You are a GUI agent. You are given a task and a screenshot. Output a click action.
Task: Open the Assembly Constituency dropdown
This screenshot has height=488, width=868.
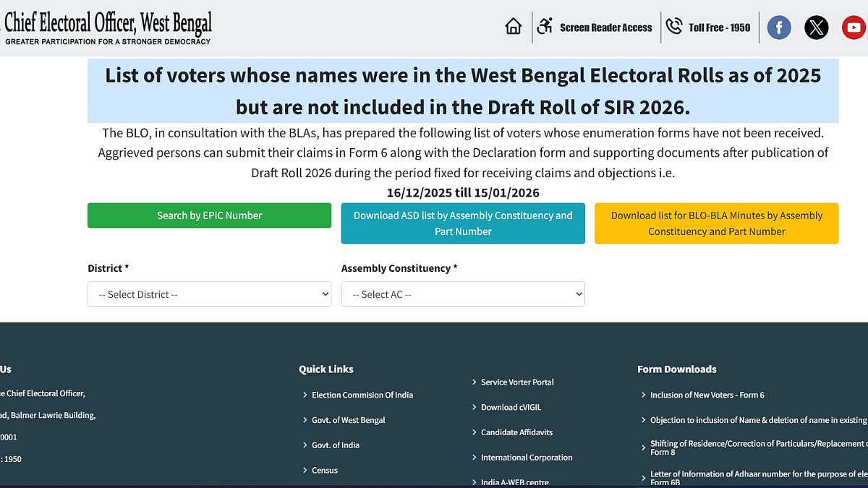click(x=463, y=294)
